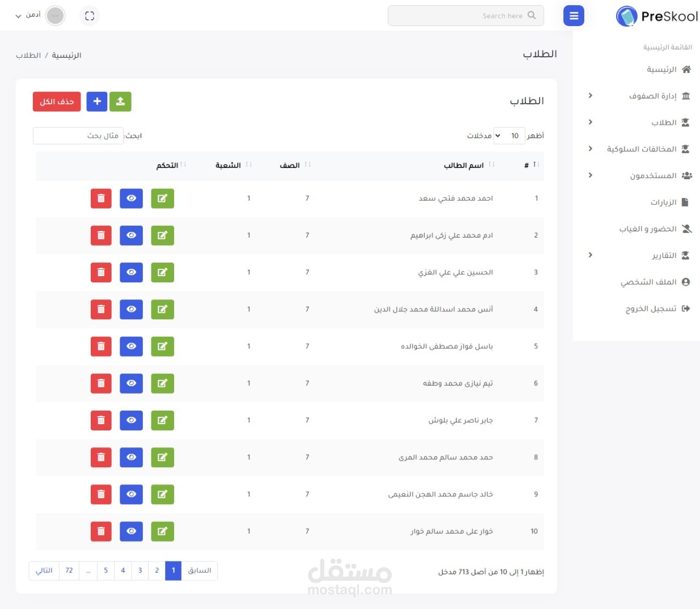Viewport: 700px width, 609px height.
Task: View details of خوار على محمد سالم خوار
Action: [131, 531]
